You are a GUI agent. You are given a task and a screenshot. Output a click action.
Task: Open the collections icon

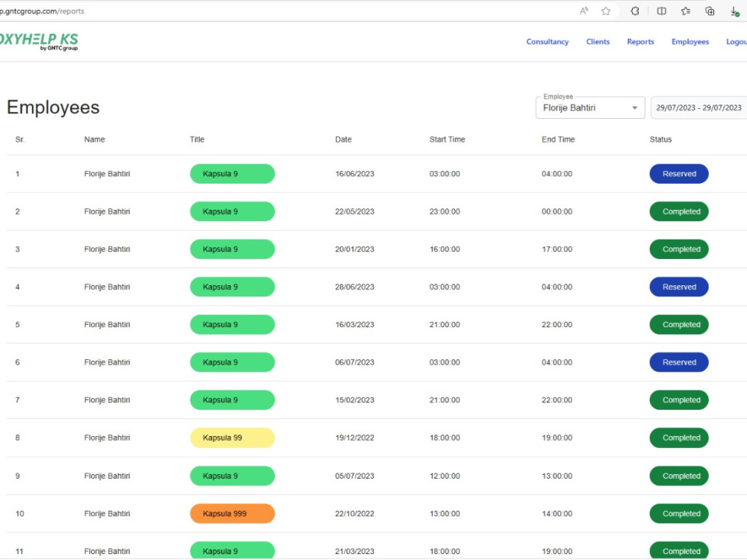click(x=710, y=11)
